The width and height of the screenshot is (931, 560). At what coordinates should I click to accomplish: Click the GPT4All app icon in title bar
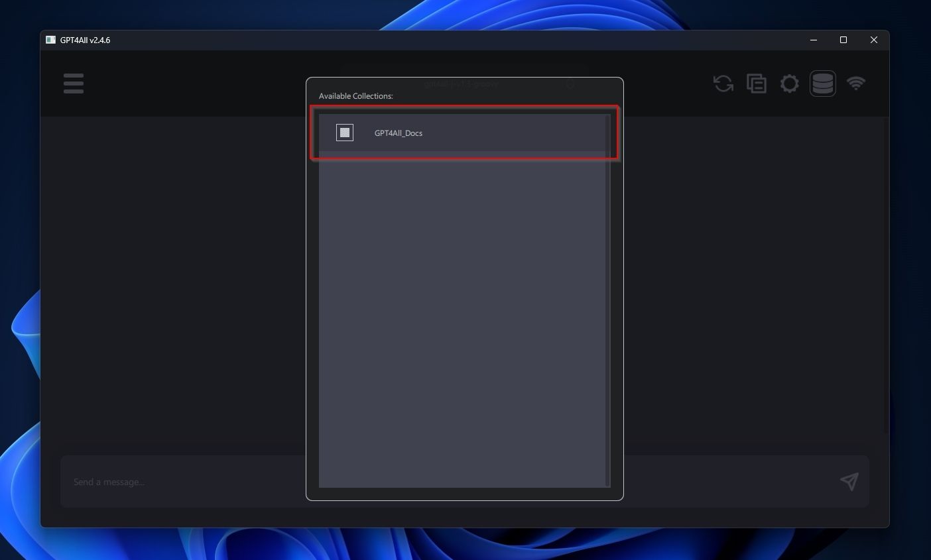(x=50, y=40)
